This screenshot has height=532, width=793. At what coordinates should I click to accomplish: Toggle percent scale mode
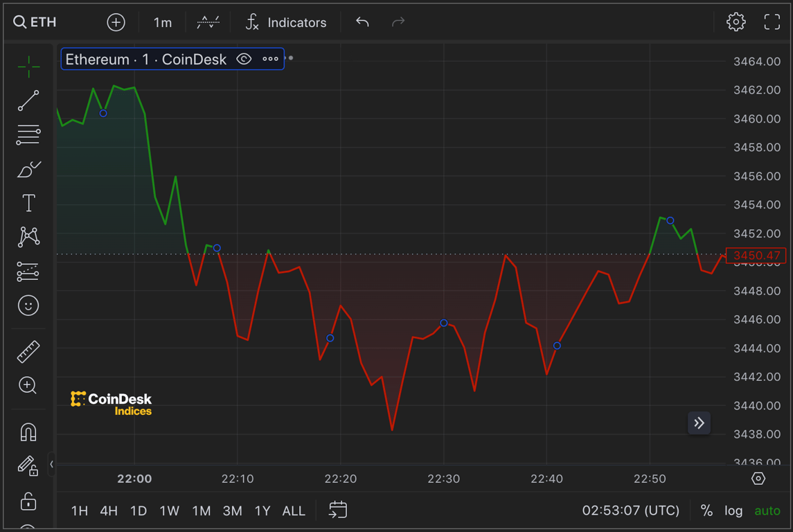(706, 511)
